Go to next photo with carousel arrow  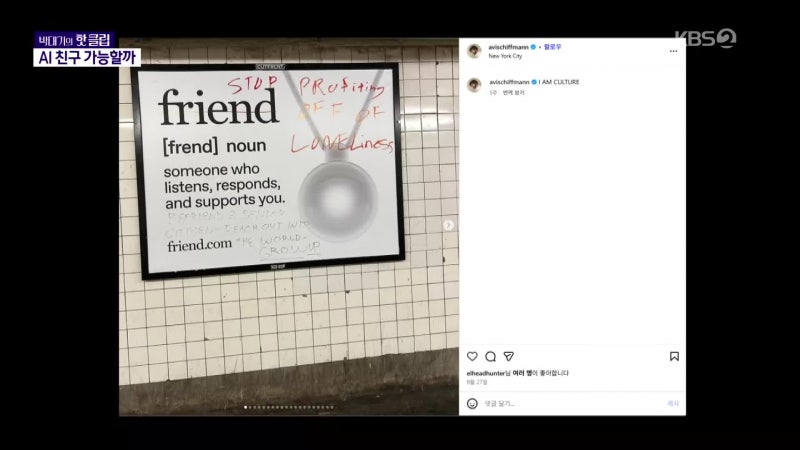click(x=448, y=225)
